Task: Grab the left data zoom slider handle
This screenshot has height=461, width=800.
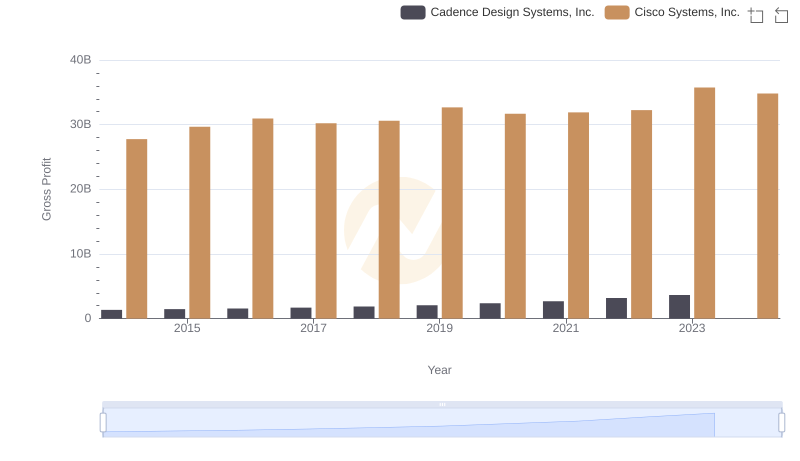Action: 103,423
